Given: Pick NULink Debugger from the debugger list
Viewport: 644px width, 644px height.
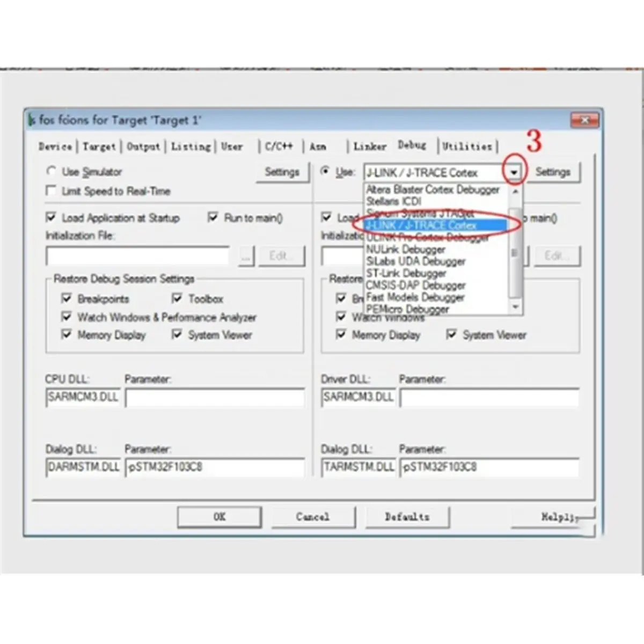Looking at the screenshot, I should (x=405, y=249).
